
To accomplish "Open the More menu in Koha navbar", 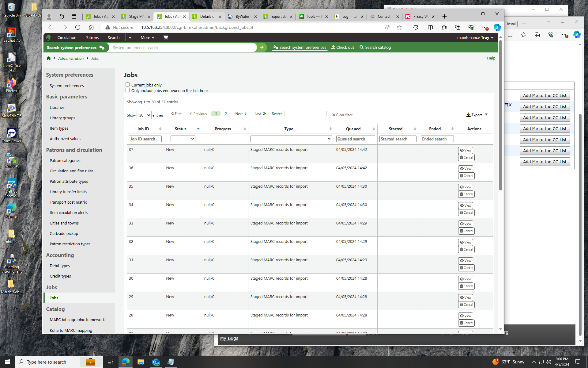I will pyautogui.click(x=147, y=38).
